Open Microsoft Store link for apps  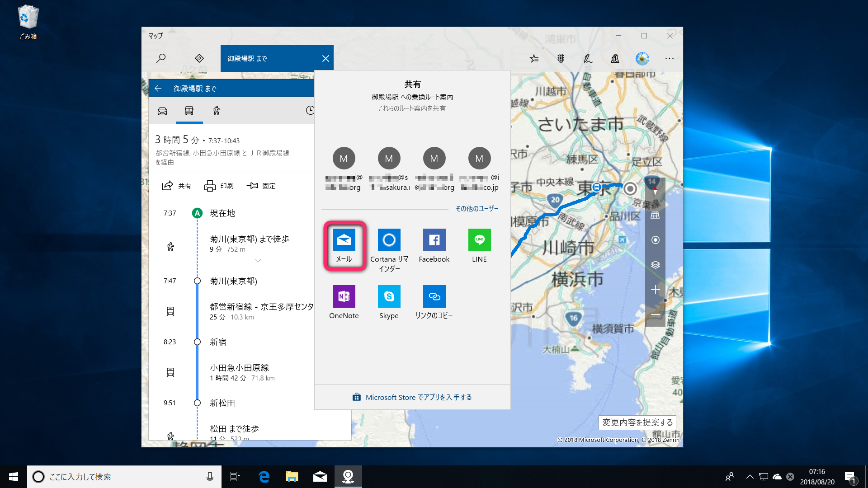click(412, 397)
